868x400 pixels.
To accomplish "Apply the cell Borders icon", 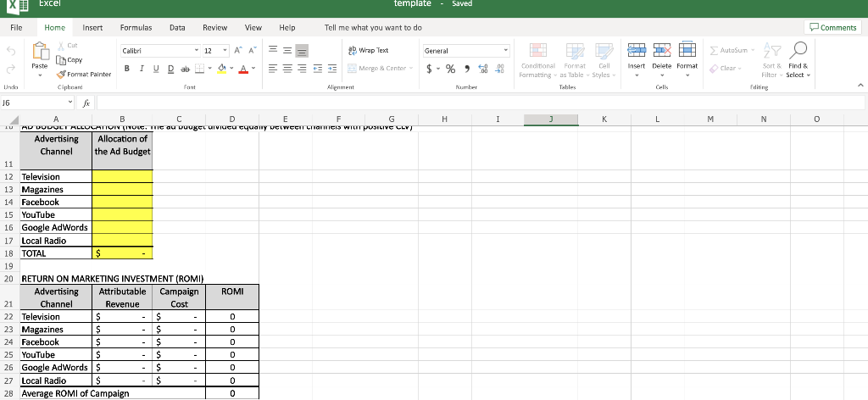I will click(x=202, y=68).
